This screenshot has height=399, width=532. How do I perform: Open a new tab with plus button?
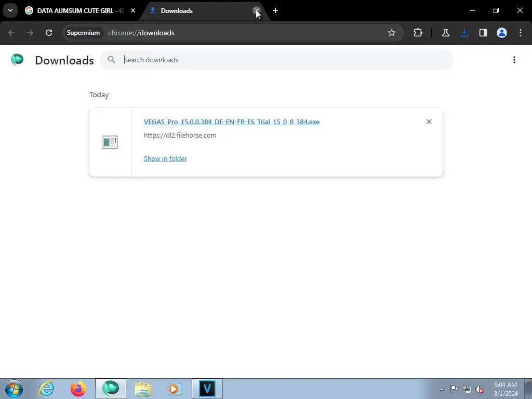point(275,10)
